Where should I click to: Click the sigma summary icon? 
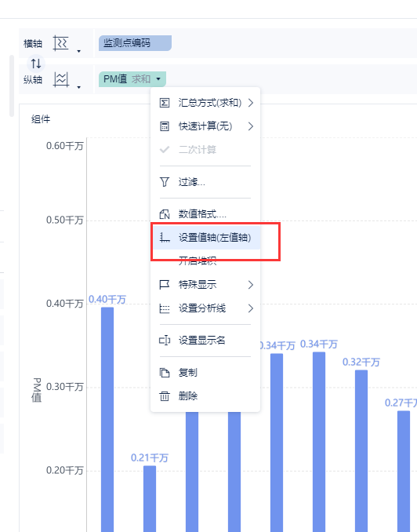point(165,103)
